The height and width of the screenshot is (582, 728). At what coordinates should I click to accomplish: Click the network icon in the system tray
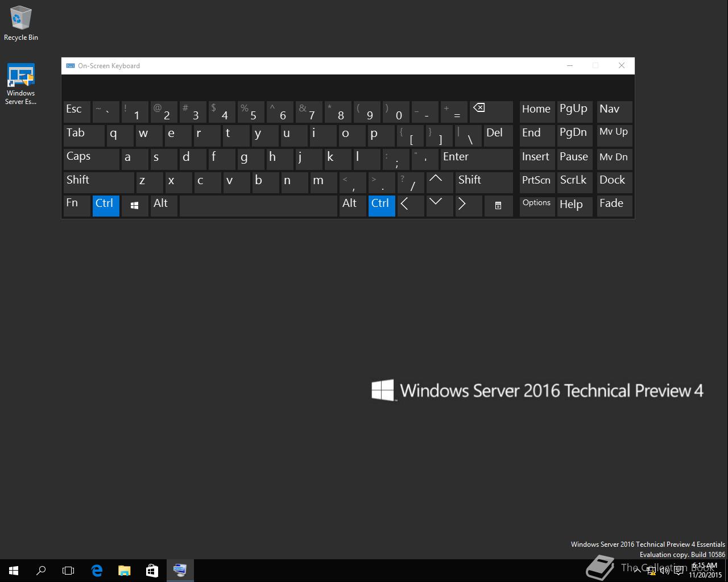coord(652,571)
